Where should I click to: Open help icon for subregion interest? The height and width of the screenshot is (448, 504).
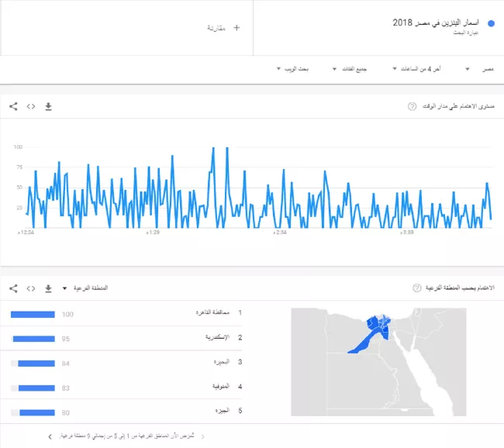(419, 288)
